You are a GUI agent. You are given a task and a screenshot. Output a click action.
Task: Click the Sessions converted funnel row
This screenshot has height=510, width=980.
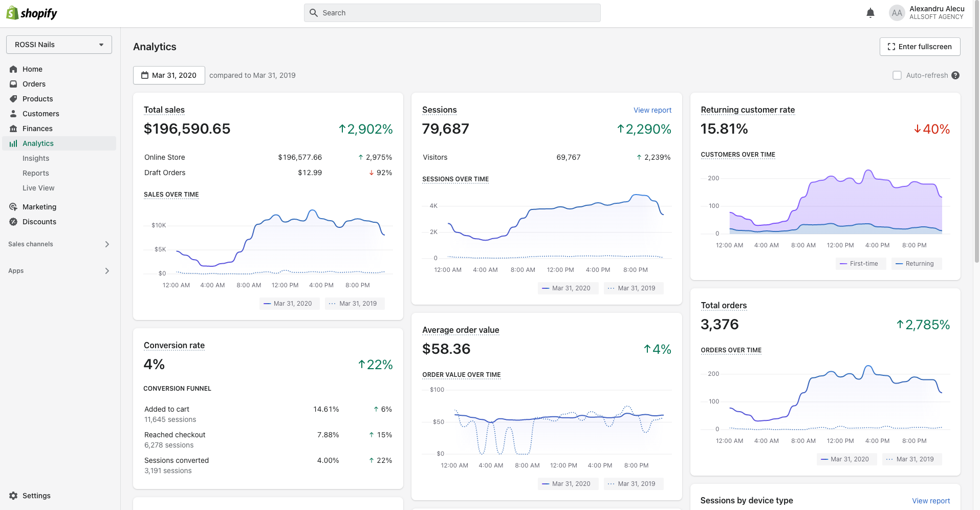tap(268, 465)
